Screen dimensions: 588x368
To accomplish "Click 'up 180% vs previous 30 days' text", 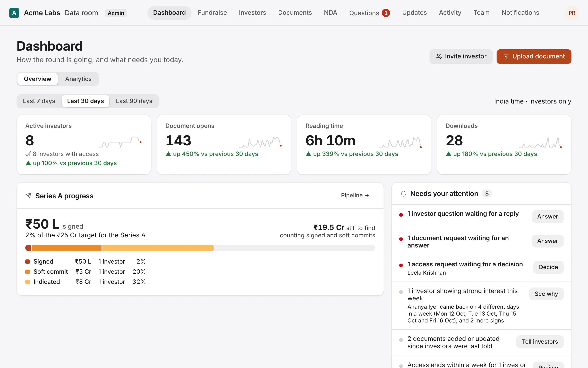I will pos(495,154).
